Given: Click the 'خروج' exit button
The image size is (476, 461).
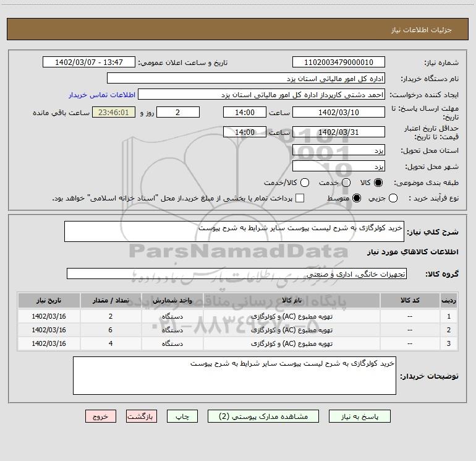Looking at the screenshot, I should (101, 416).
